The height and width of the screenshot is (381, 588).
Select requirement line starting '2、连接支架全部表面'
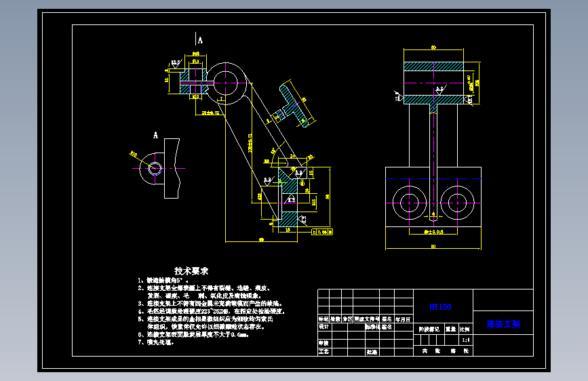coord(204,288)
